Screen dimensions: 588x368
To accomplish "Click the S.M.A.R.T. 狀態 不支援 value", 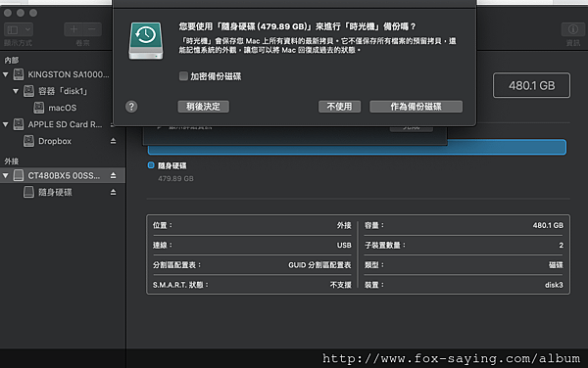I will pyautogui.click(x=340, y=285).
